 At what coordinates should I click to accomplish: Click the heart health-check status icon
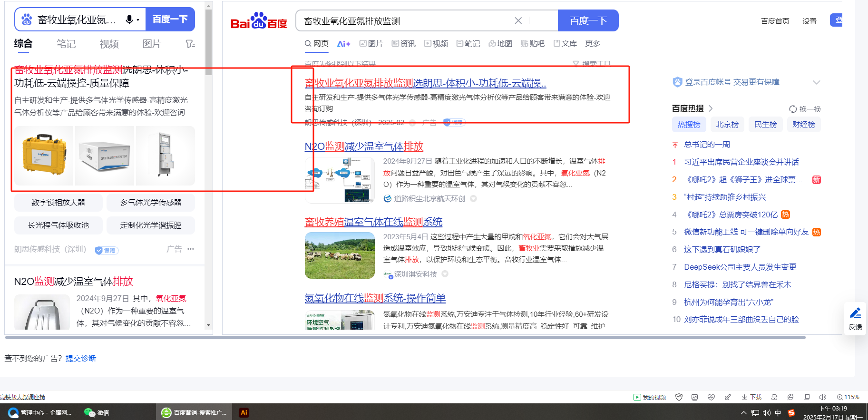pos(711,397)
